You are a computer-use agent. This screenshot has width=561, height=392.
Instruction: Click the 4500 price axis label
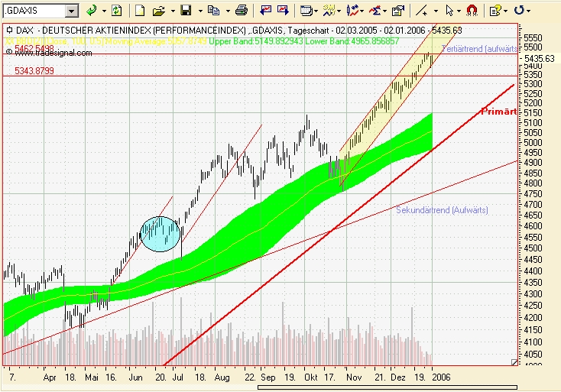(533, 248)
